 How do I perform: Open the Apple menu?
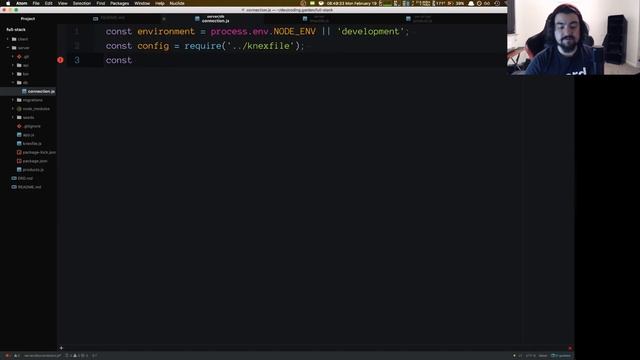click(x=8, y=3)
